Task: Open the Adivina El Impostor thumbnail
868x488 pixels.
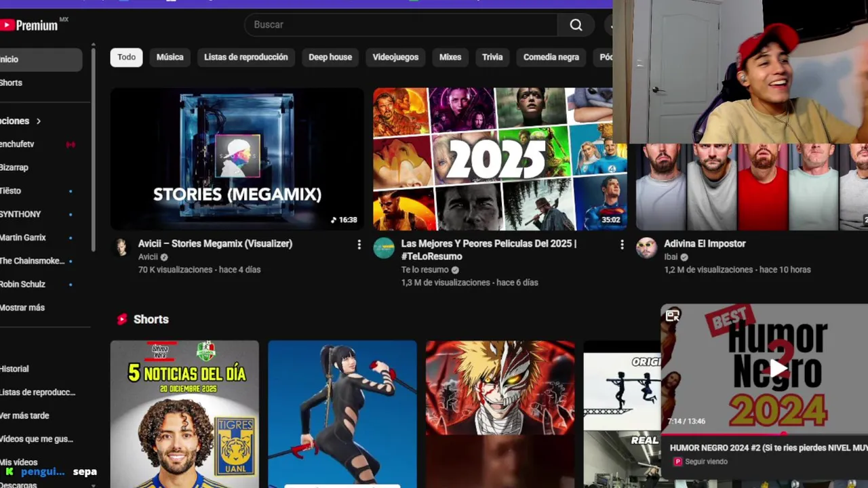Action: point(752,187)
